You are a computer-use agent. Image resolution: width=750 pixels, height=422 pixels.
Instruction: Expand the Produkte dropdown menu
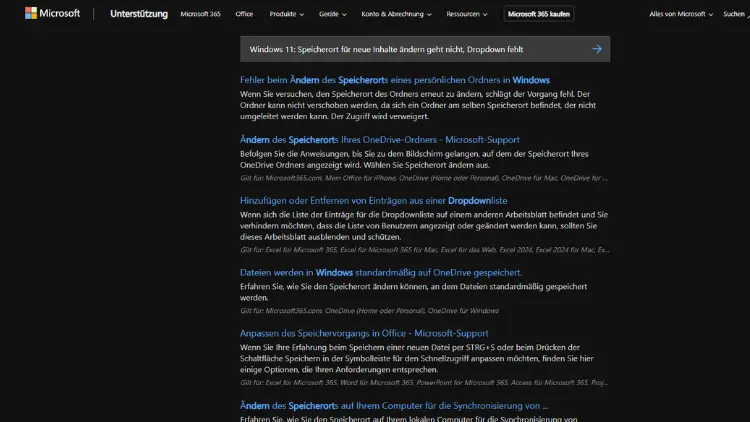287,14
